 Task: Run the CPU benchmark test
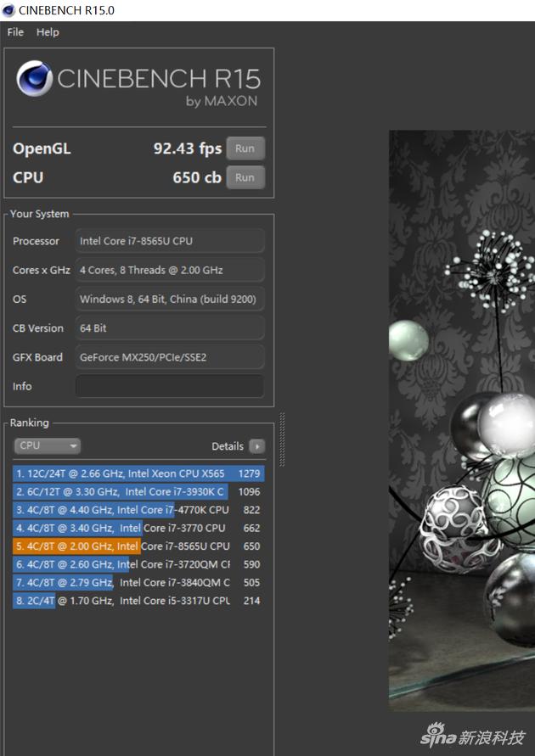pos(245,177)
